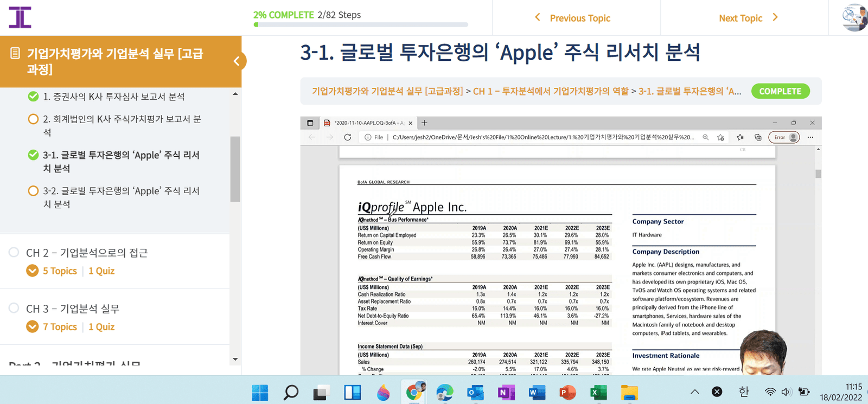Click the green COMPLETE button

pyautogui.click(x=780, y=91)
